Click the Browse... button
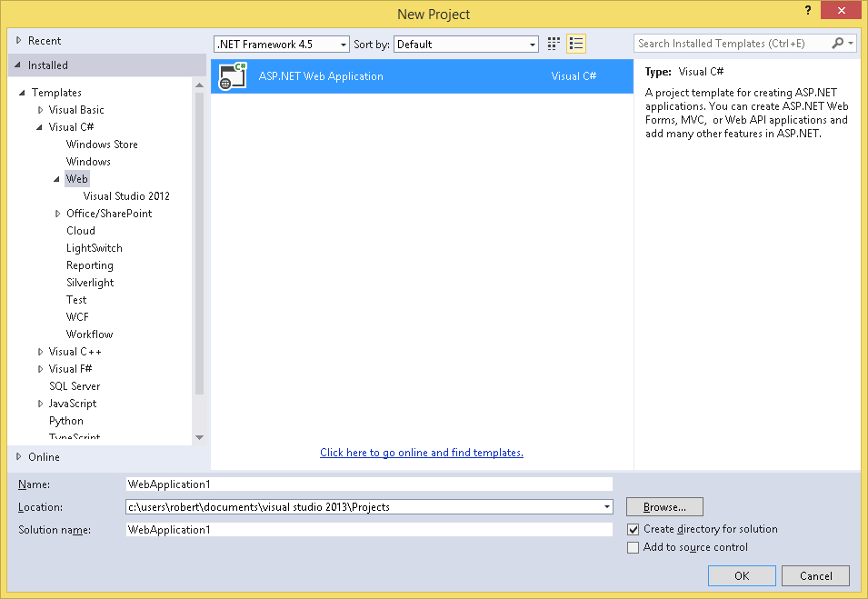868x599 pixels. (664, 506)
